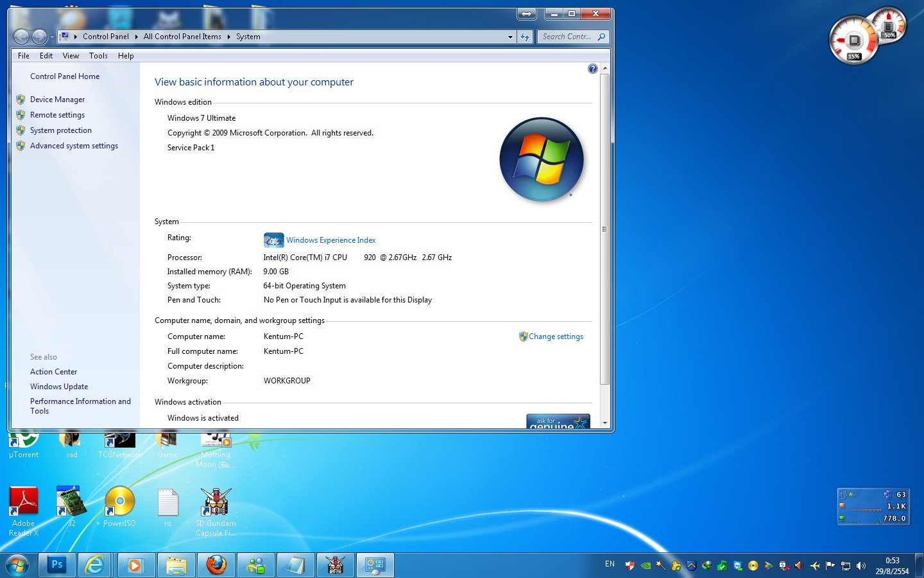Click the scrollbar up arrow

click(x=604, y=68)
